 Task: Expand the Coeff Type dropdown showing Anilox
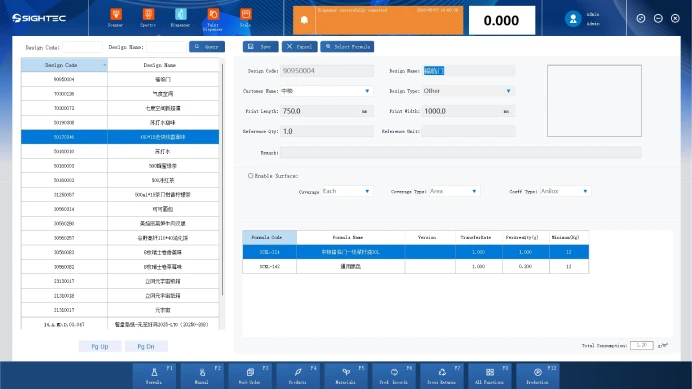[x=585, y=191]
